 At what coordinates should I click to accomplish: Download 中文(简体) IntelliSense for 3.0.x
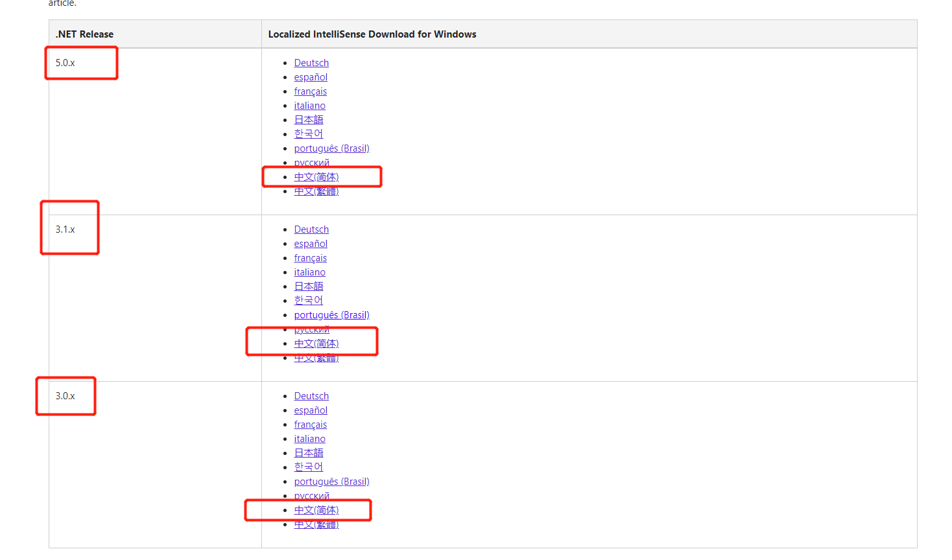[316, 510]
